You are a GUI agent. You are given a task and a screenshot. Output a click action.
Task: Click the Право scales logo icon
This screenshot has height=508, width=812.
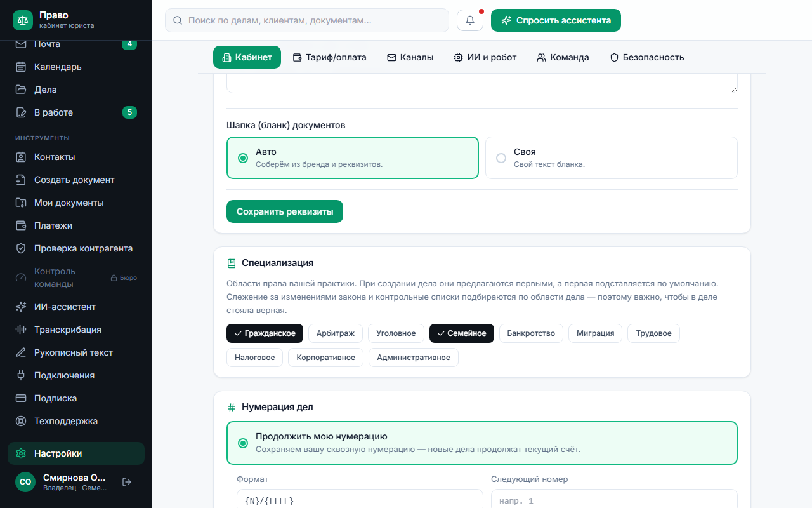click(23, 20)
